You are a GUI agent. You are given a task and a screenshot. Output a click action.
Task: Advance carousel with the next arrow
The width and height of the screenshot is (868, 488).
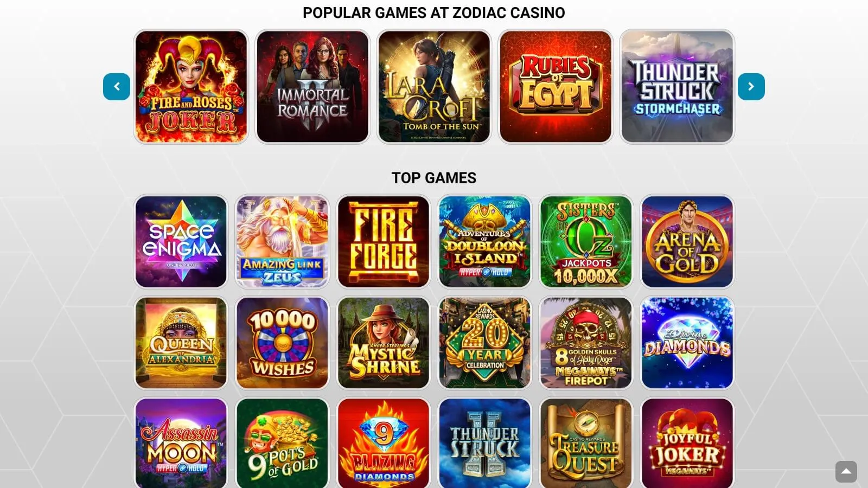point(751,87)
